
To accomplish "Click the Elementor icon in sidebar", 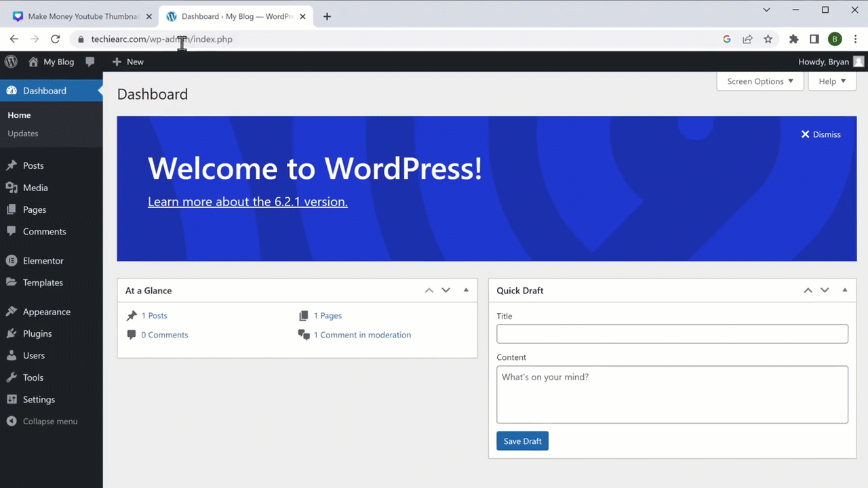I will (12, 260).
